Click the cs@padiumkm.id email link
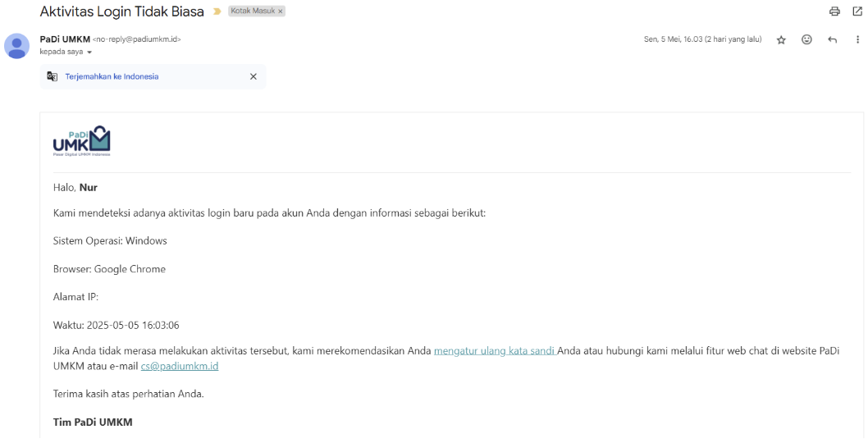The image size is (868, 443). pos(180,366)
